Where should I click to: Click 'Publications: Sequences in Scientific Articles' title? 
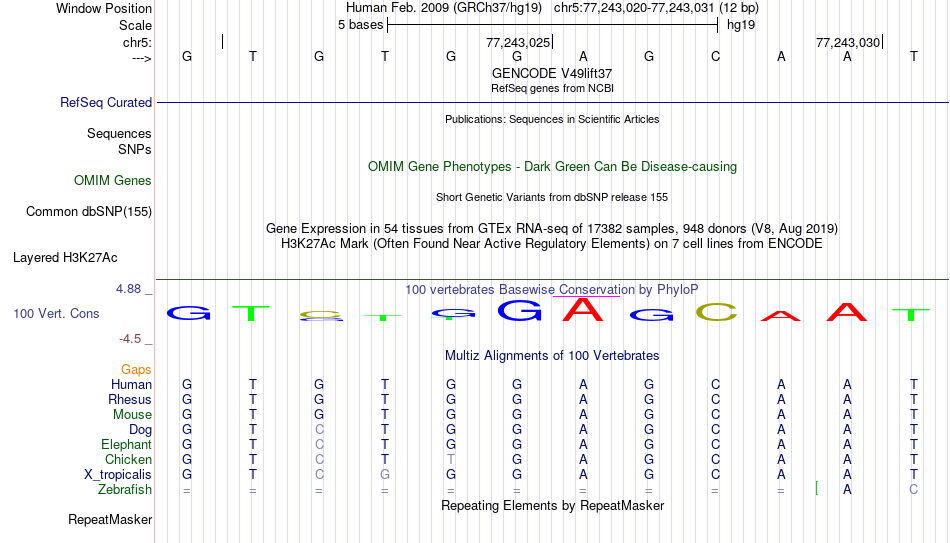click(x=552, y=119)
